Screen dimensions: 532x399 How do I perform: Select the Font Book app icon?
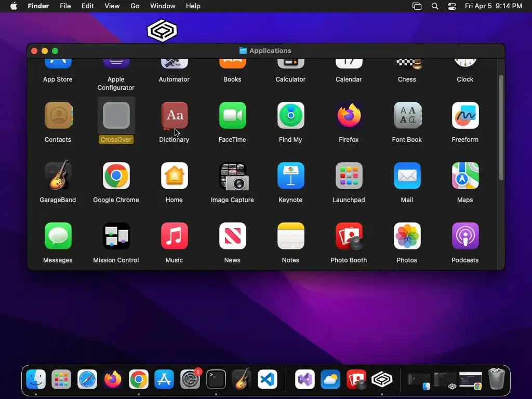pos(407,115)
